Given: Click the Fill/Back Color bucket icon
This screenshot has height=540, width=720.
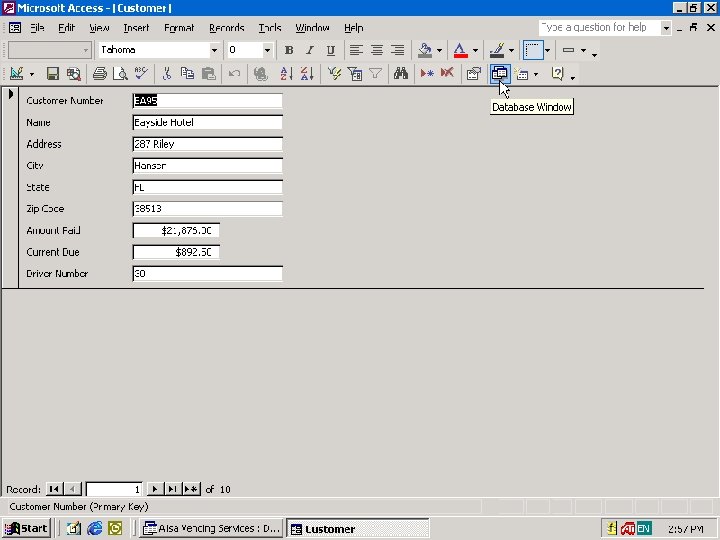Looking at the screenshot, I should tap(425, 50).
